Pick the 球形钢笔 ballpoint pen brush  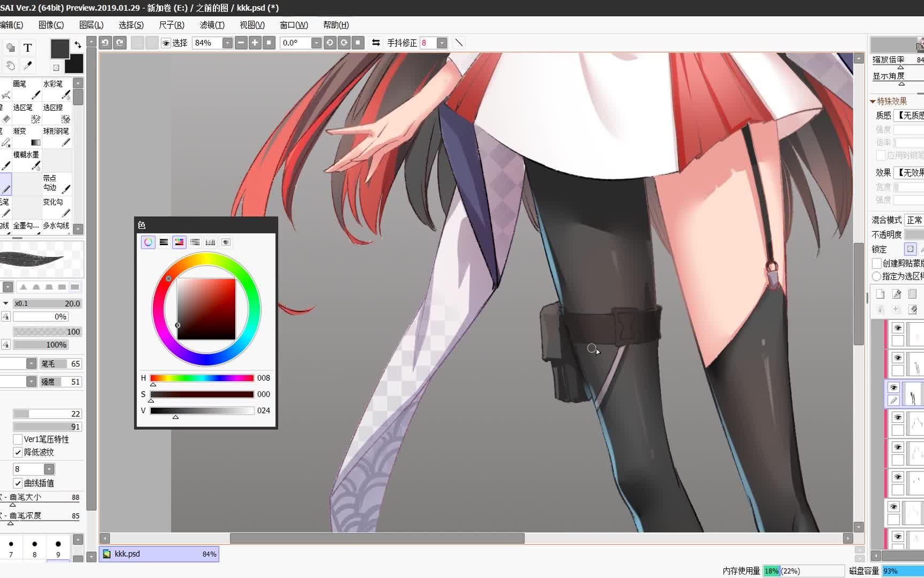(57, 136)
